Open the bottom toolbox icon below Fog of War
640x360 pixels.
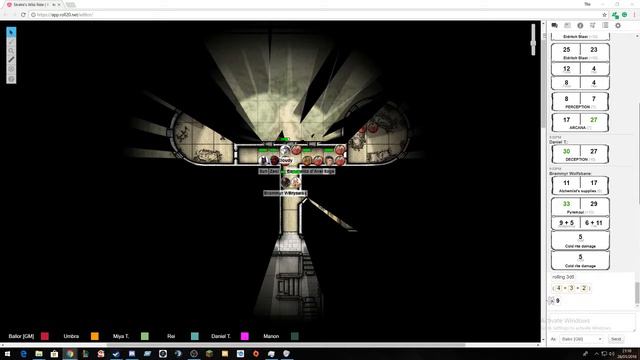[x=11, y=78]
